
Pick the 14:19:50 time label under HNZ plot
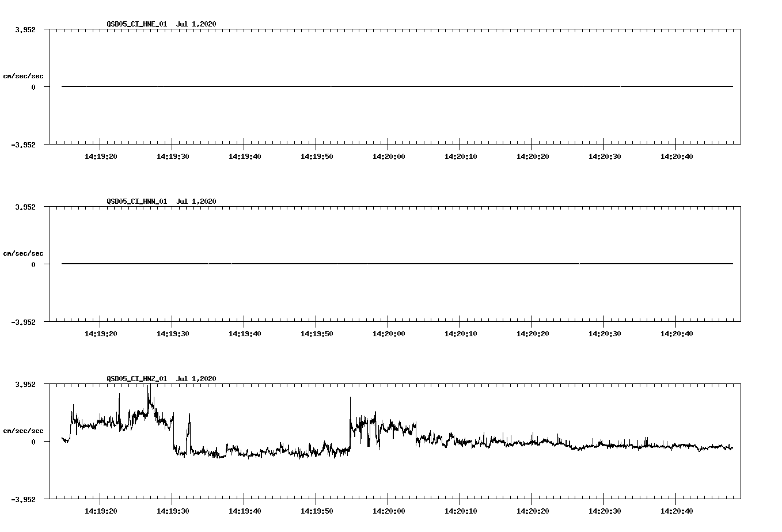tap(317, 511)
